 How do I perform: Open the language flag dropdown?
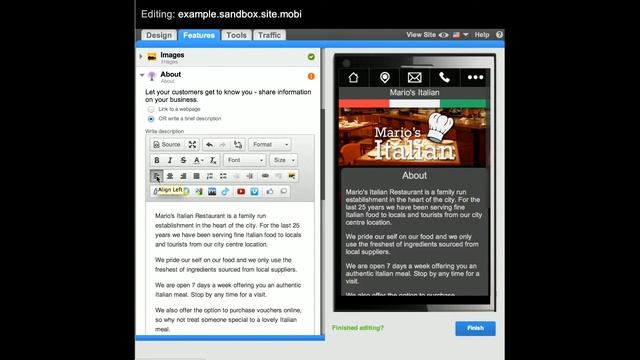coord(460,35)
